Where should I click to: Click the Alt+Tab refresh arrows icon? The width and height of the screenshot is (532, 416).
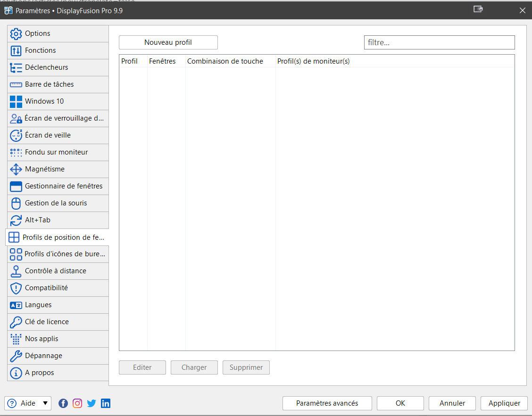(16, 220)
